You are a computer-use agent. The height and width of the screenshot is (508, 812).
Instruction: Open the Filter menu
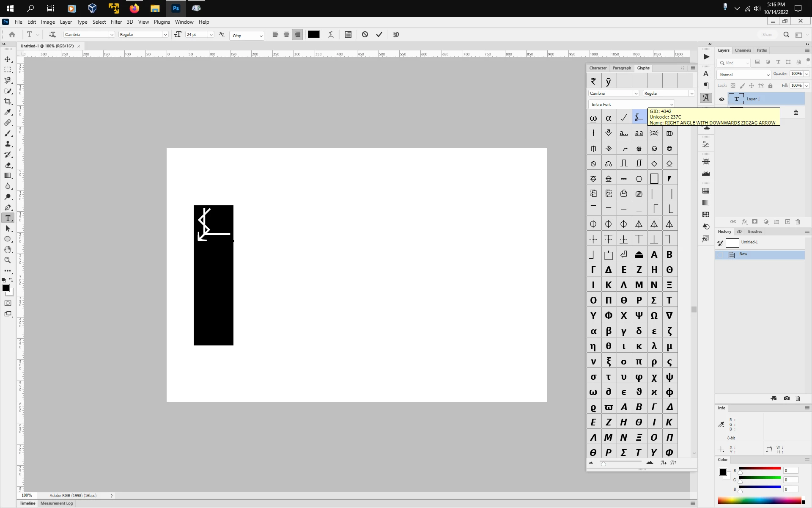(x=116, y=22)
